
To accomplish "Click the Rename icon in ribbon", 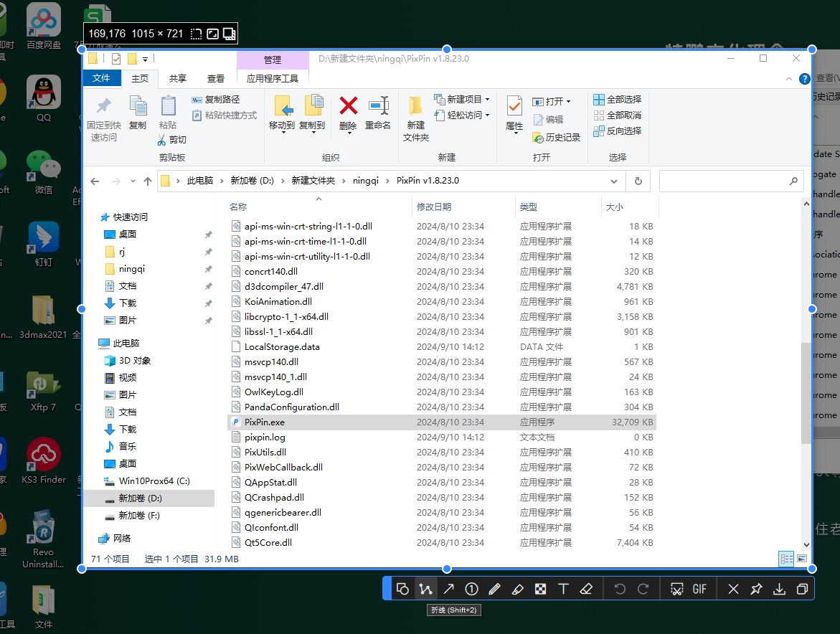I will point(378,106).
